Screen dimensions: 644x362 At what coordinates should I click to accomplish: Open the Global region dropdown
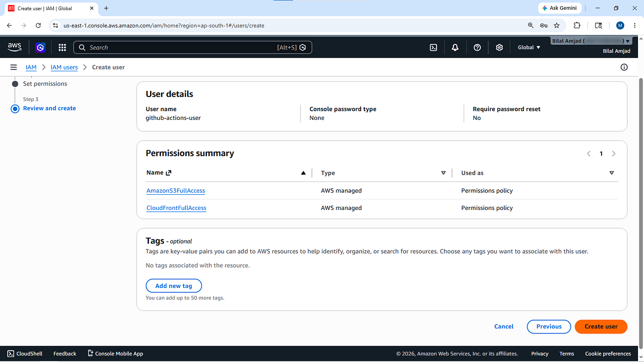coord(529,47)
